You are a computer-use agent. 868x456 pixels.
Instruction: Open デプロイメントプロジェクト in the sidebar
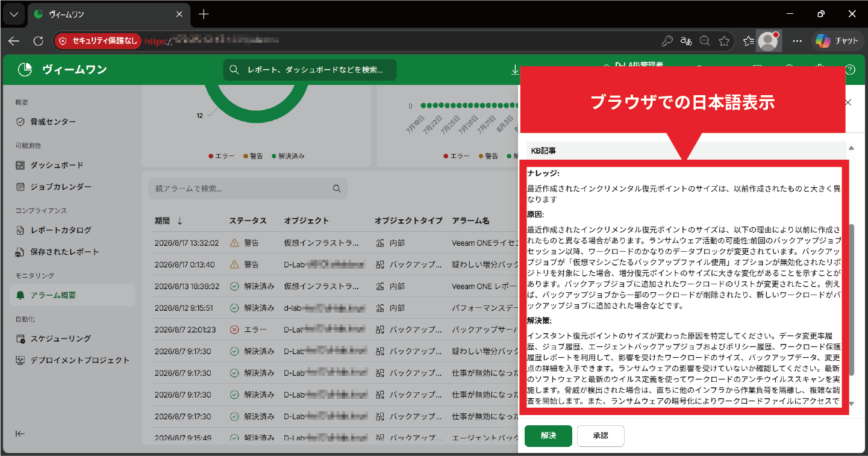[x=72, y=360]
